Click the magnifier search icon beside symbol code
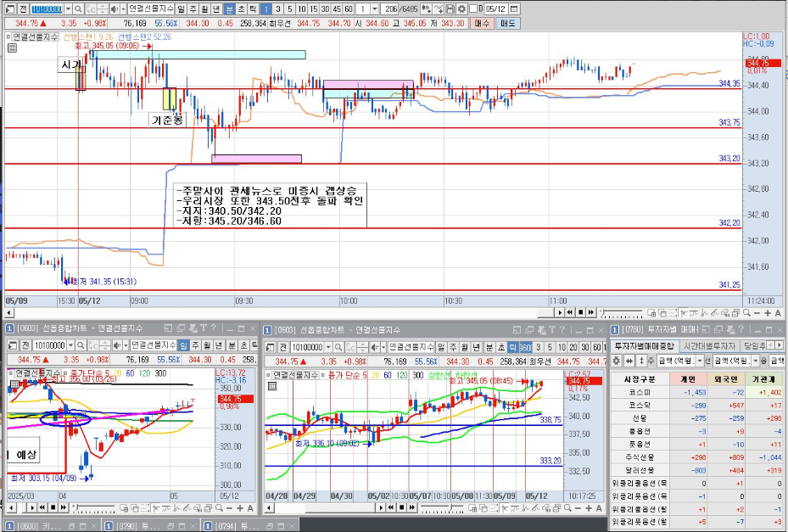The image size is (788, 532). point(78,9)
